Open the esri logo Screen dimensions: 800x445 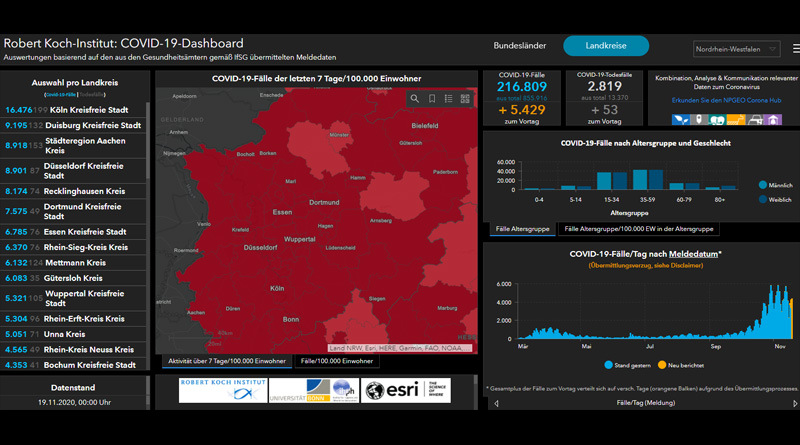406,390
